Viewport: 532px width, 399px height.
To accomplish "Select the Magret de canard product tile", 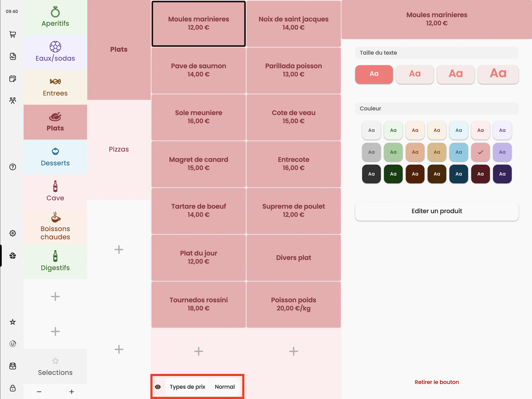I will pyautogui.click(x=198, y=164).
